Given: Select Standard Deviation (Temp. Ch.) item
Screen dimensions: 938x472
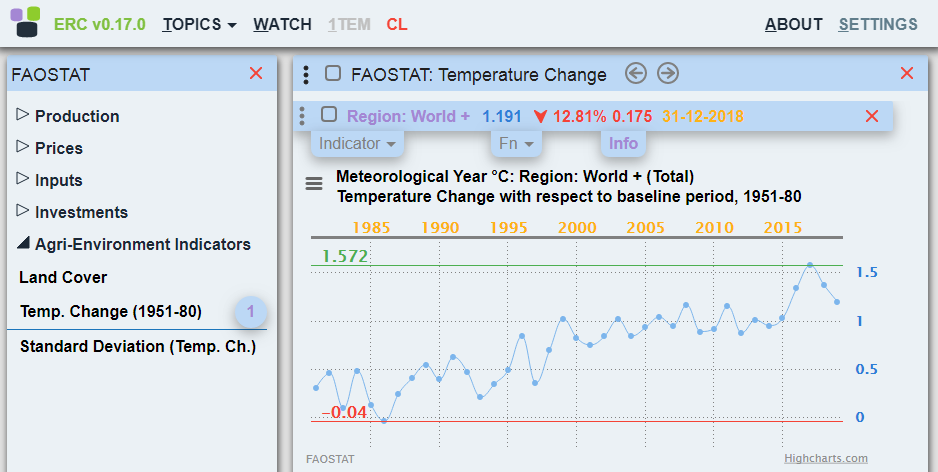Looking at the screenshot, I should pos(138,346).
